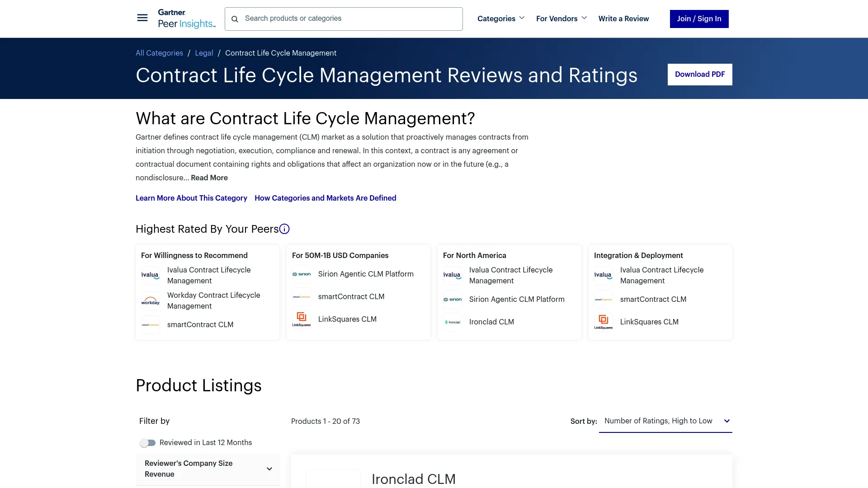
Task: Click LinkSquares logo in Integration & Deployment card
Action: 604,322
